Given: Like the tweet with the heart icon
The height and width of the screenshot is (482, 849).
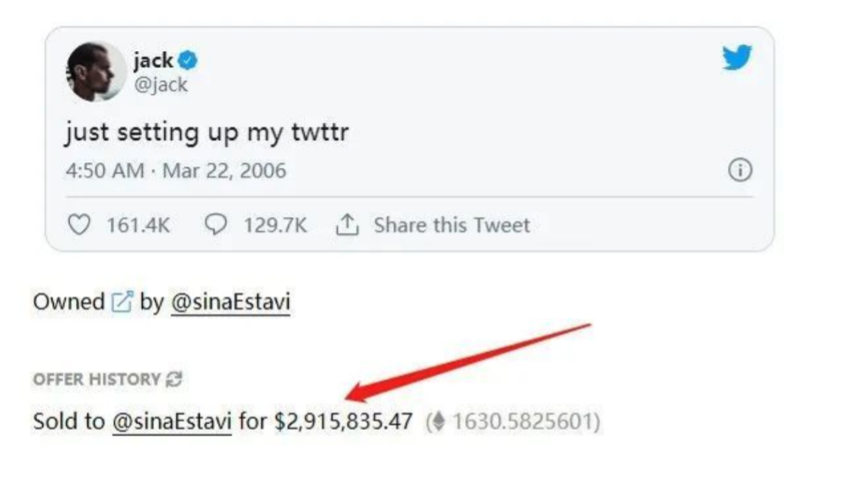Looking at the screenshot, I should 79,225.
